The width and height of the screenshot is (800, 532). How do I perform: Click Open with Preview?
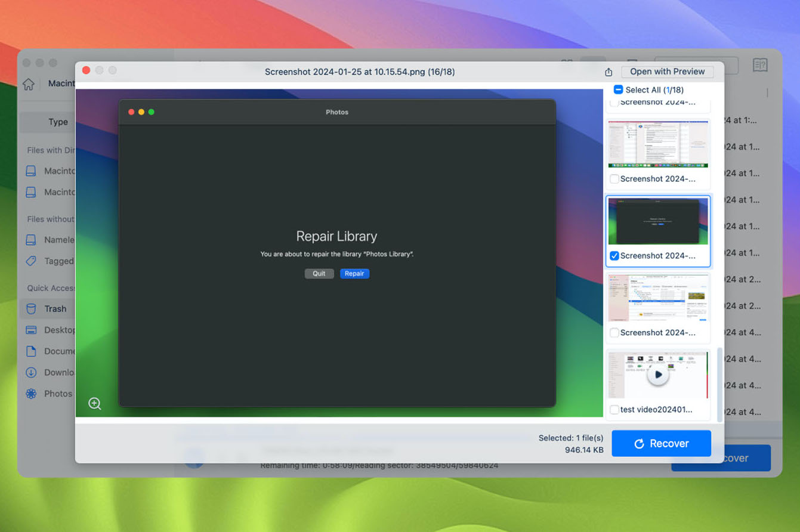(x=667, y=72)
